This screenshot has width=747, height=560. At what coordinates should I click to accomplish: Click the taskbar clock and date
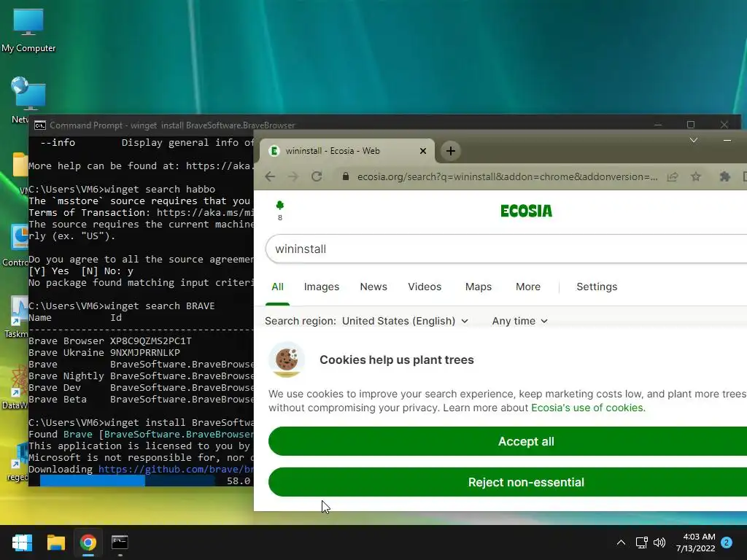(695, 542)
